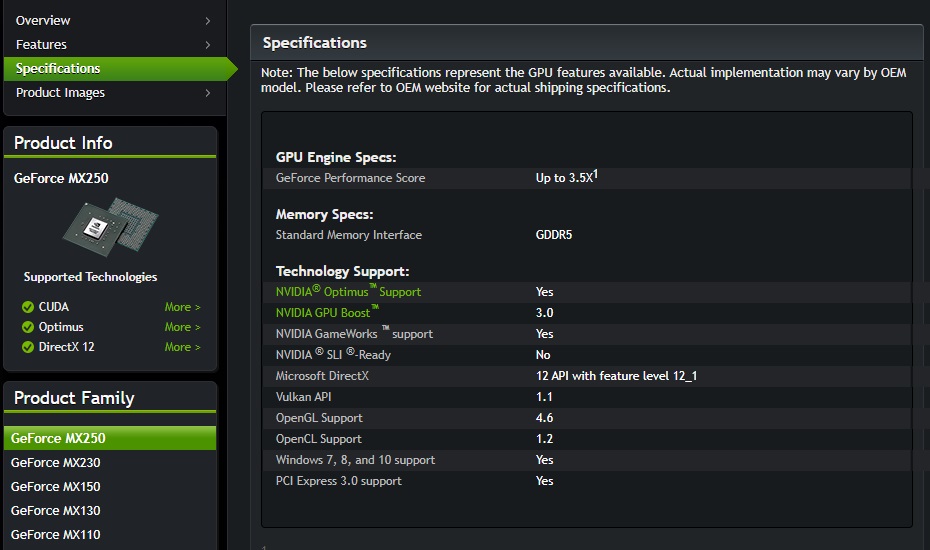Open the More link for CUDA

point(182,307)
